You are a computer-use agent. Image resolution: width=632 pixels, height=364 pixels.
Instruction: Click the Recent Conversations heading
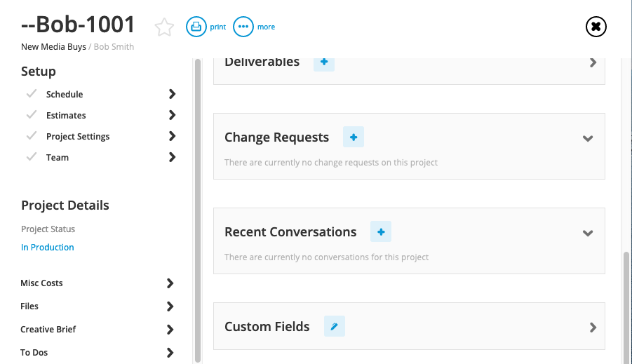(290, 232)
